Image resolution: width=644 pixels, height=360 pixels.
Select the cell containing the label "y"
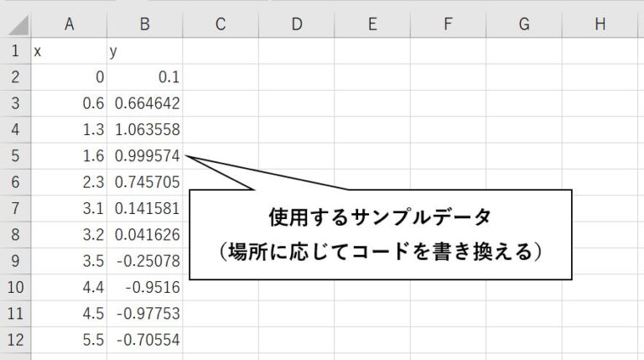[x=144, y=51]
